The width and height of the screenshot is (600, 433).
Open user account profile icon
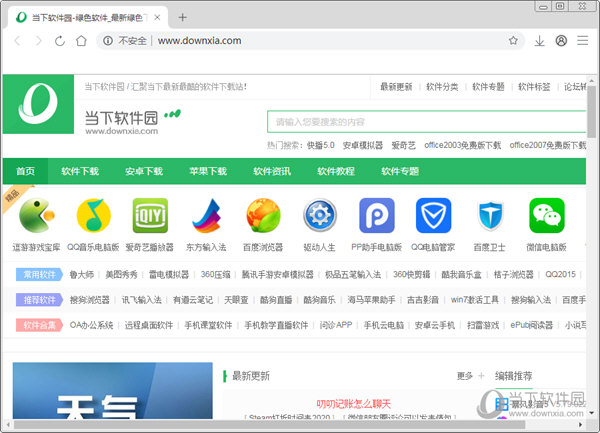[561, 41]
